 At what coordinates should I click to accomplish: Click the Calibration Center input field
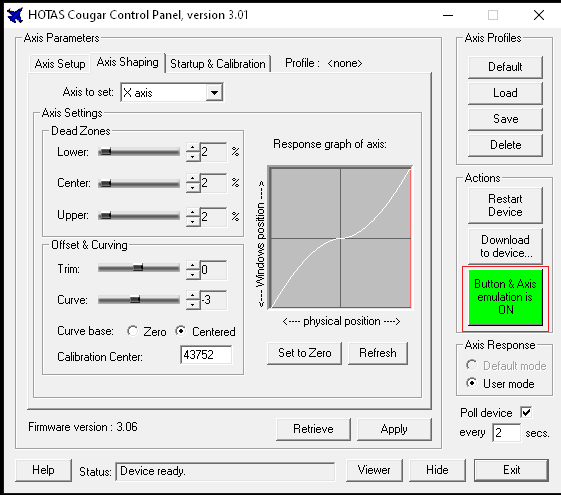point(206,355)
